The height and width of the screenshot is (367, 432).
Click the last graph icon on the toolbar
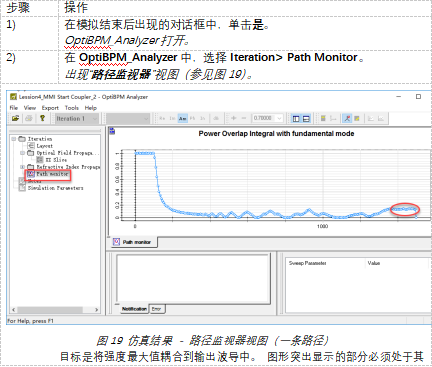coord(381,118)
